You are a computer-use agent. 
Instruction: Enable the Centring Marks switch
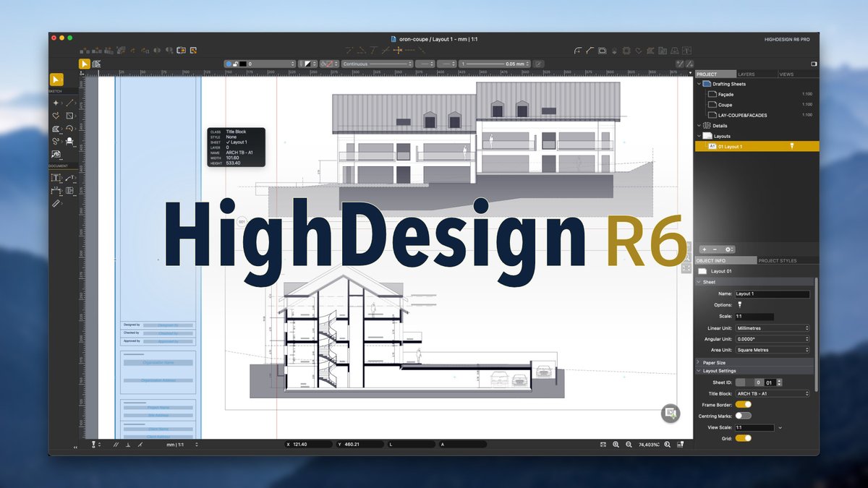point(744,416)
